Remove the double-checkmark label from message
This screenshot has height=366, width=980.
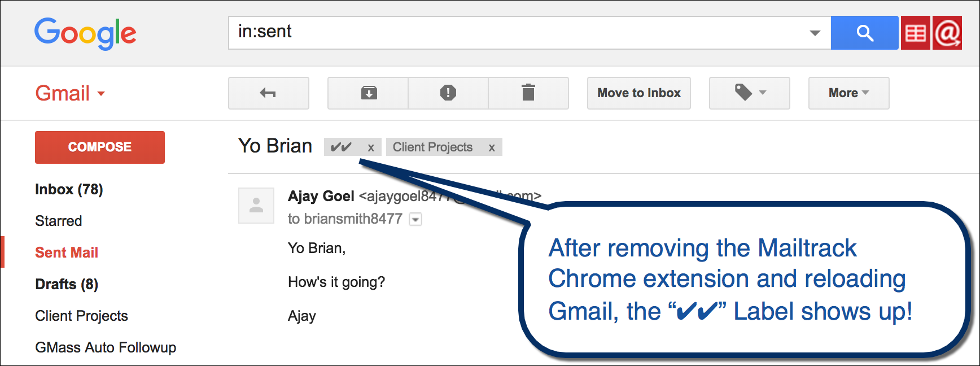point(371,148)
